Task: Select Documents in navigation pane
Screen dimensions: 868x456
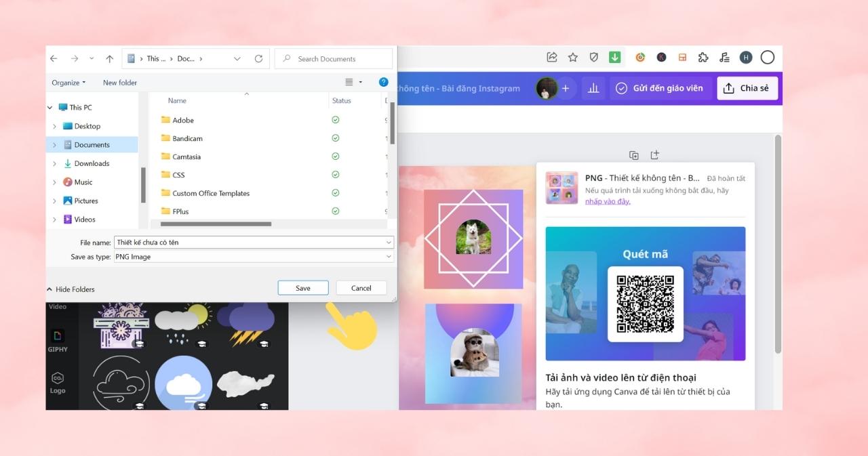Action: 86,145
